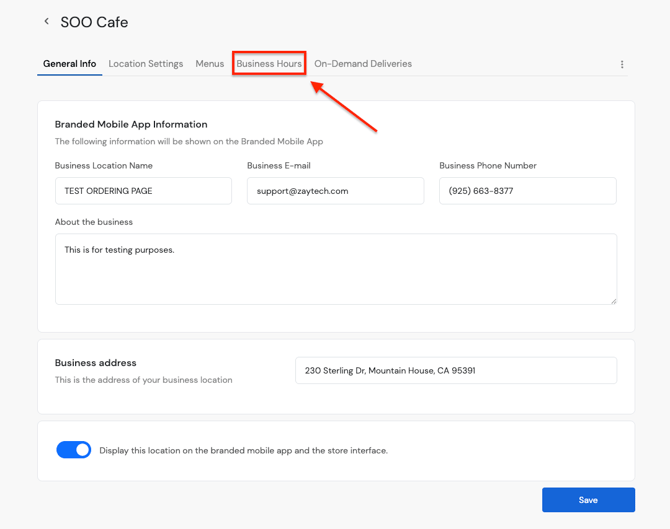Toggle off display location on branded app
This screenshot has width=670, height=529.
click(x=74, y=450)
